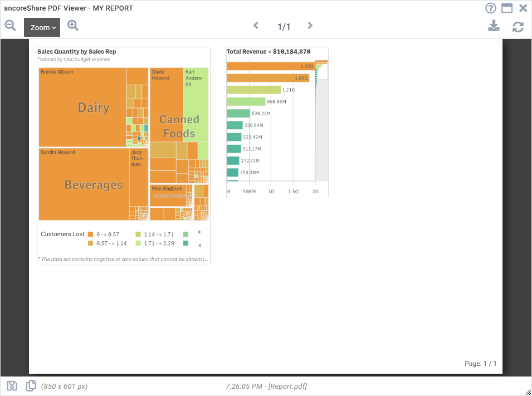Screen dimensions: 532x396
Task: Click the window resize grip
Action: 528,392
